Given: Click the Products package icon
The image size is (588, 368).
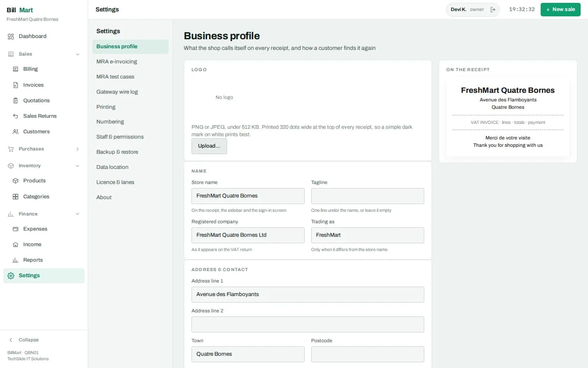Looking at the screenshot, I should click(16, 181).
